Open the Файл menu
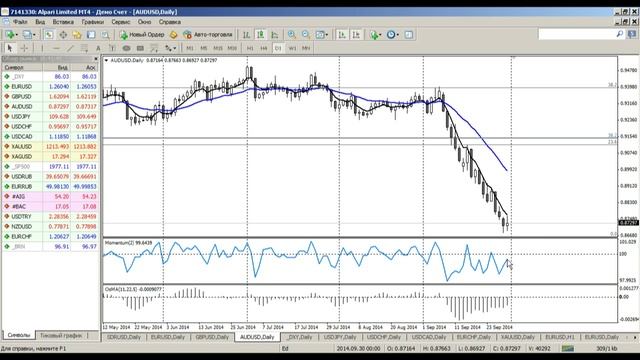The width and height of the screenshot is (640, 360). (20, 22)
